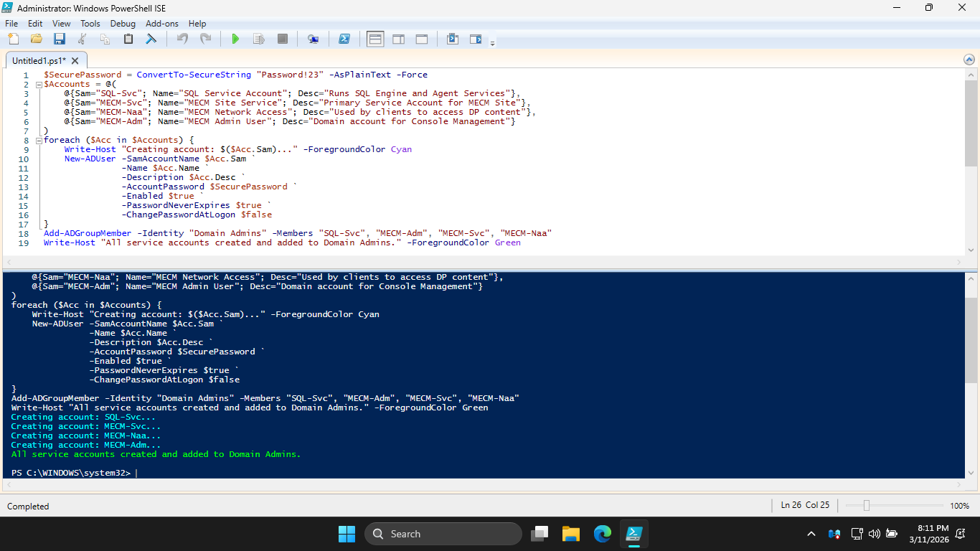Launch PowerShell.exe from the toolbar icon
The height and width of the screenshot is (551, 980).
[344, 39]
